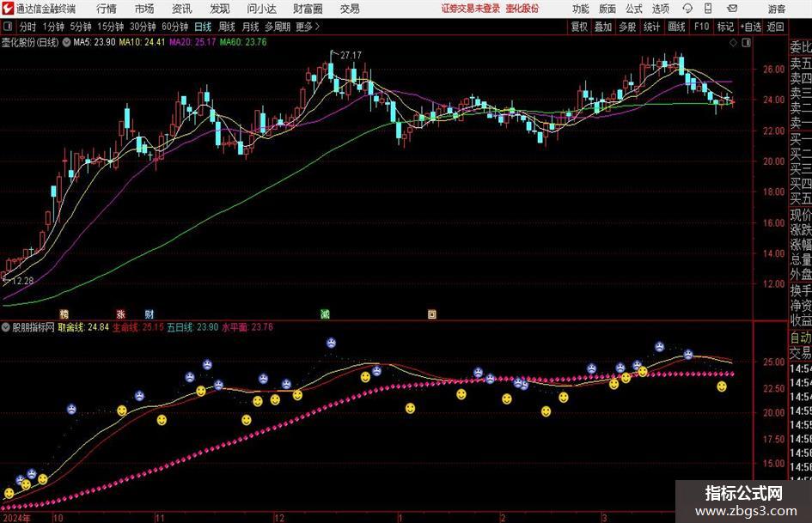812x523 pixels.
Task: Switch to the 5分钟 period tab
Action: point(80,27)
